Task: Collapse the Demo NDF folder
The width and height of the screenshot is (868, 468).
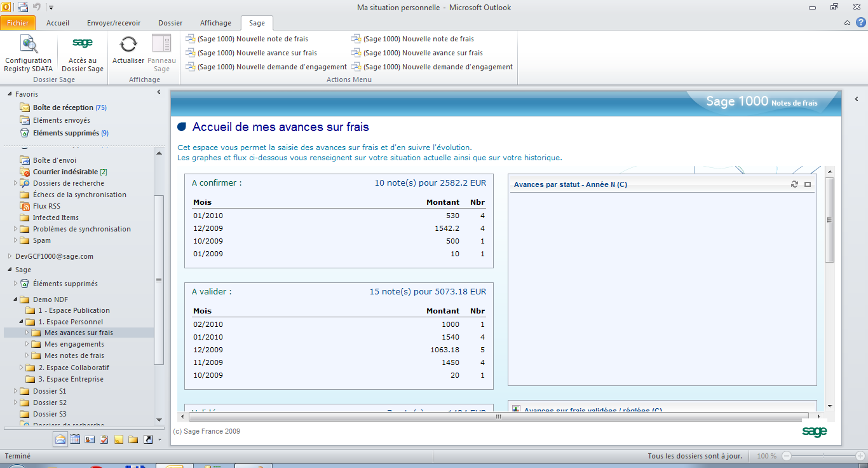Action: point(15,299)
